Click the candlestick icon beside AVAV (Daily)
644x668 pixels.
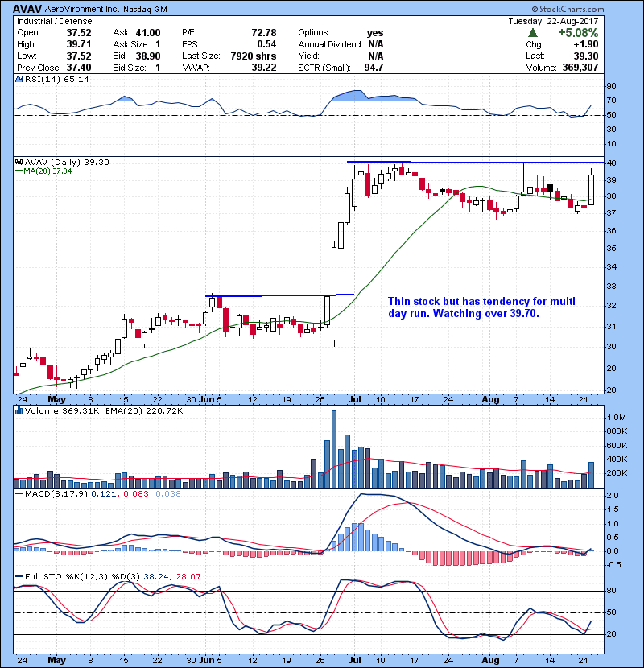point(19,162)
